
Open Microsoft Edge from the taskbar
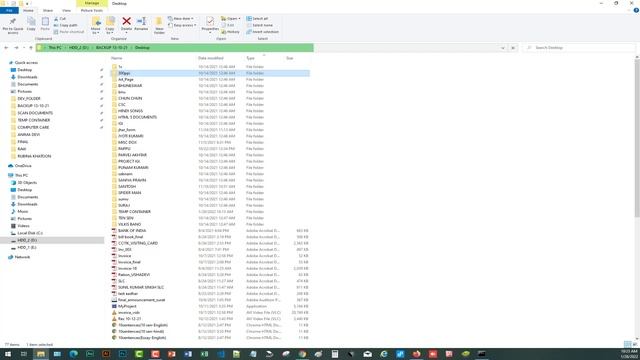click(x=73, y=354)
